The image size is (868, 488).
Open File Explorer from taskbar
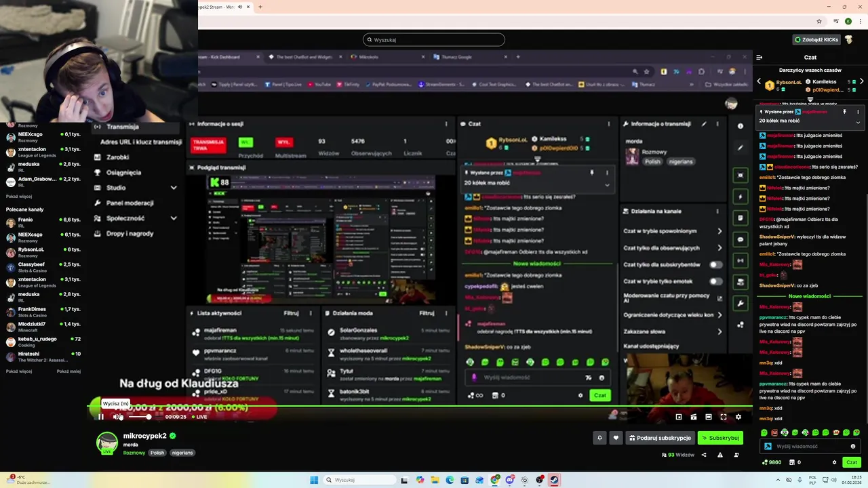coord(435,480)
